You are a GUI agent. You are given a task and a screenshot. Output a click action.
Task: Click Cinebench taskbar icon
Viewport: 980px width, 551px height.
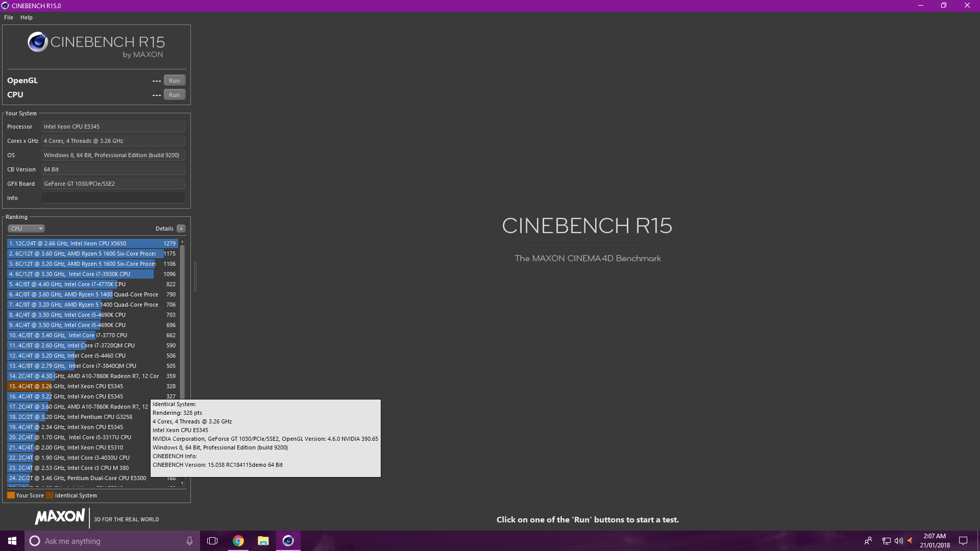pyautogui.click(x=288, y=541)
